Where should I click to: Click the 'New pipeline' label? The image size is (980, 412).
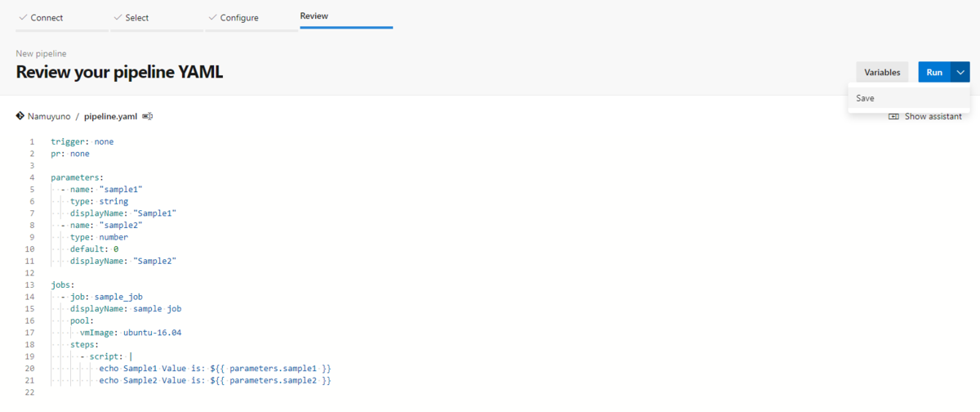(x=41, y=54)
